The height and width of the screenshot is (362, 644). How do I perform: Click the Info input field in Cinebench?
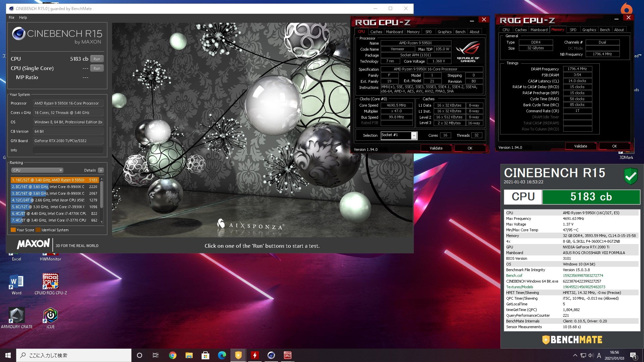click(x=68, y=150)
